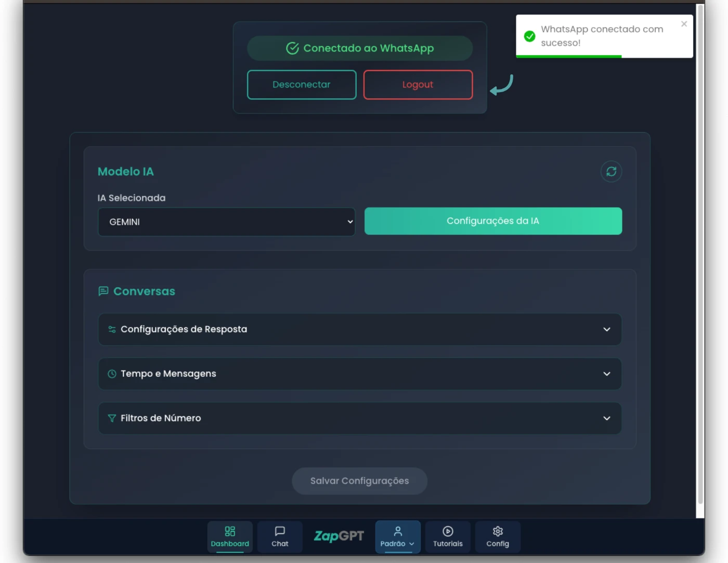
Task: Open Configurações da IA
Action: (x=492, y=221)
